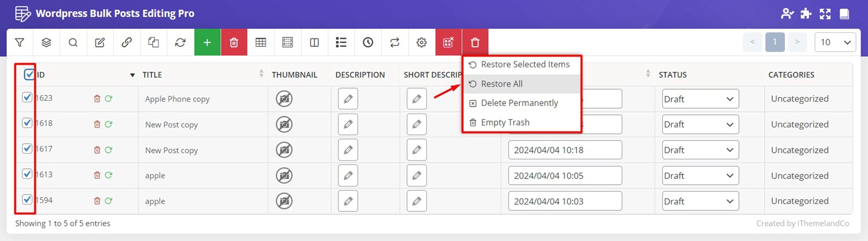Toggle the select-all checkbox in header
868x241 pixels.
(x=29, y=74)
